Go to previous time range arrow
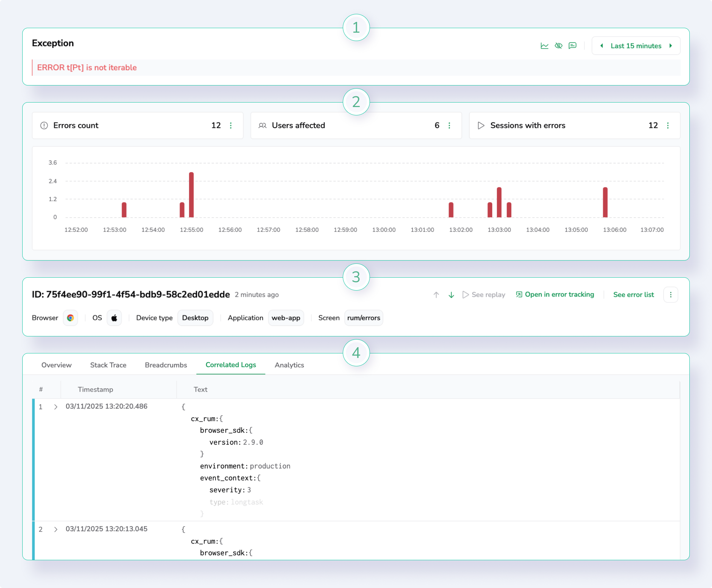Viewport: 712px width, 588px height. (x=602, y=46)
